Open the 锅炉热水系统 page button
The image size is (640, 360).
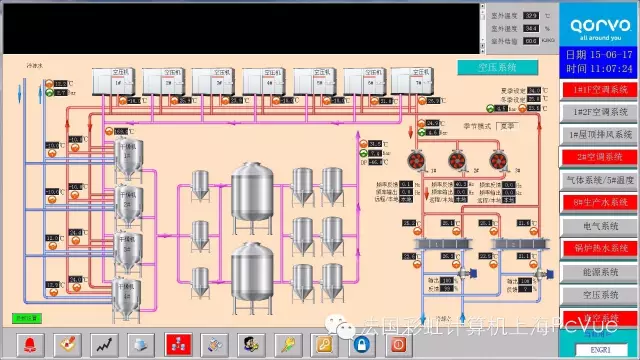[600, 248]
